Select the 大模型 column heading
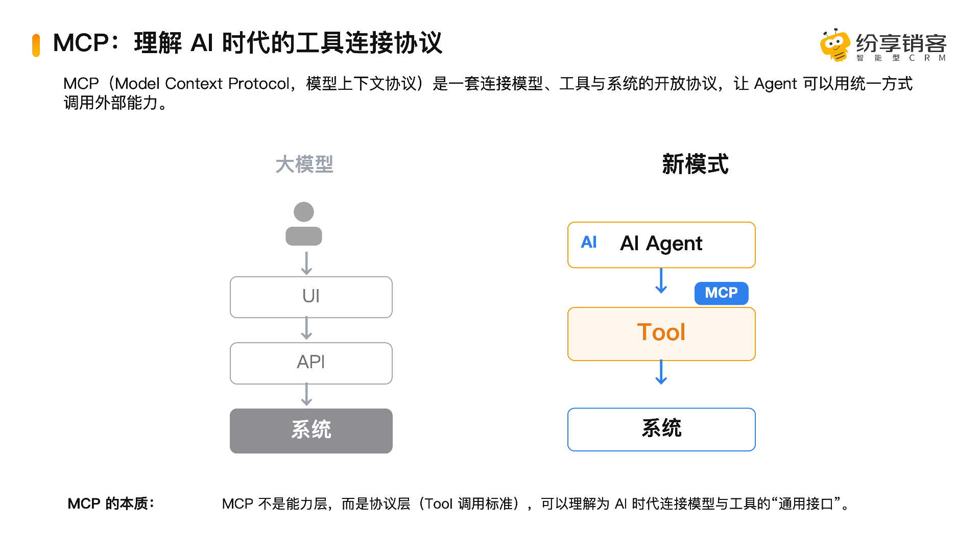The height and width of the screenshot is (551, 980). 304,164
